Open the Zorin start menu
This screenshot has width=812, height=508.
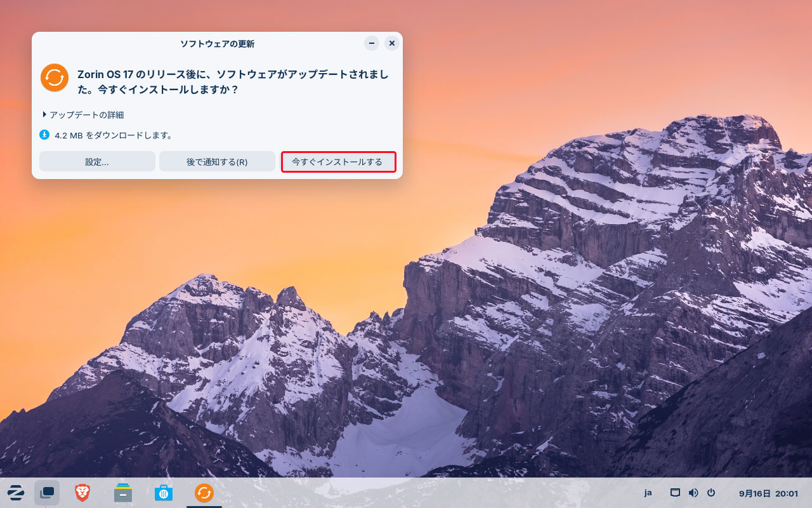[x=16, y=493]
